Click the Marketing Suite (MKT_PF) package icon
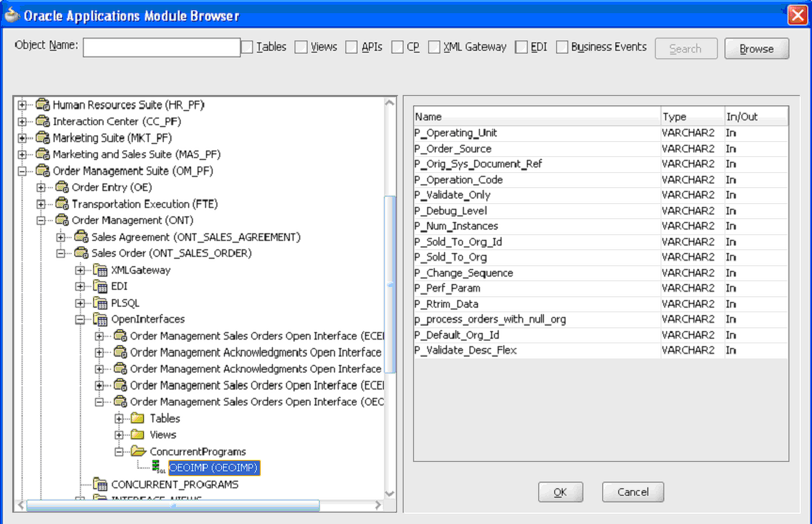 (42, 137)
